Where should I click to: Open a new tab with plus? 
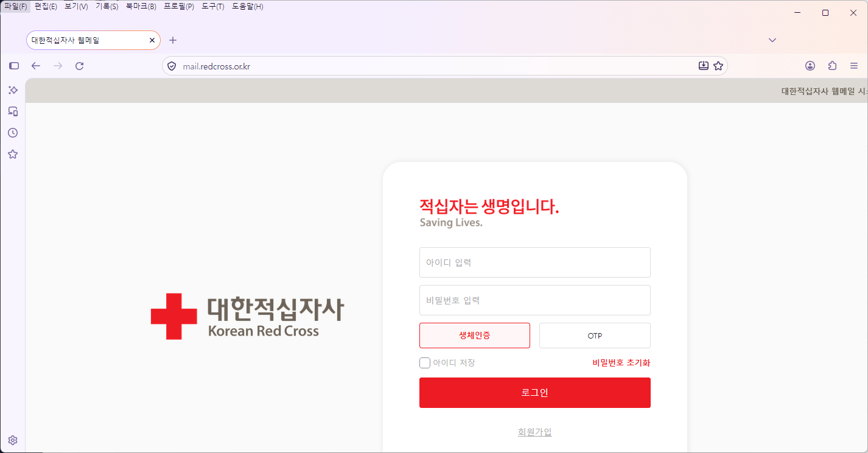(x=173, y=40)
